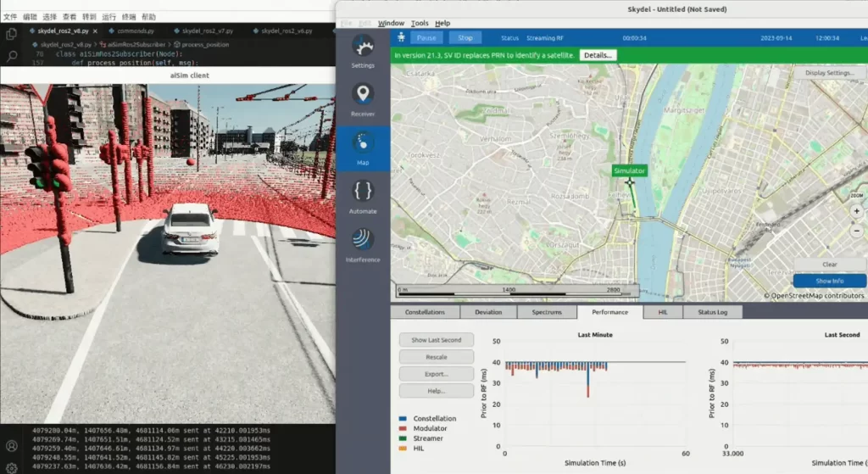This screenshot has height=474, width=868.
Task: Open Display Settings... on the map
Action: click(829, 73)
